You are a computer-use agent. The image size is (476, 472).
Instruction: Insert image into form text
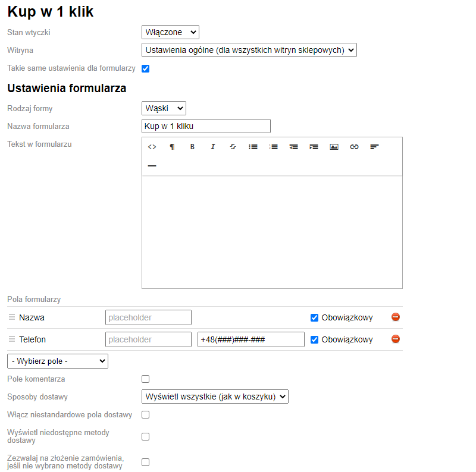334,147
